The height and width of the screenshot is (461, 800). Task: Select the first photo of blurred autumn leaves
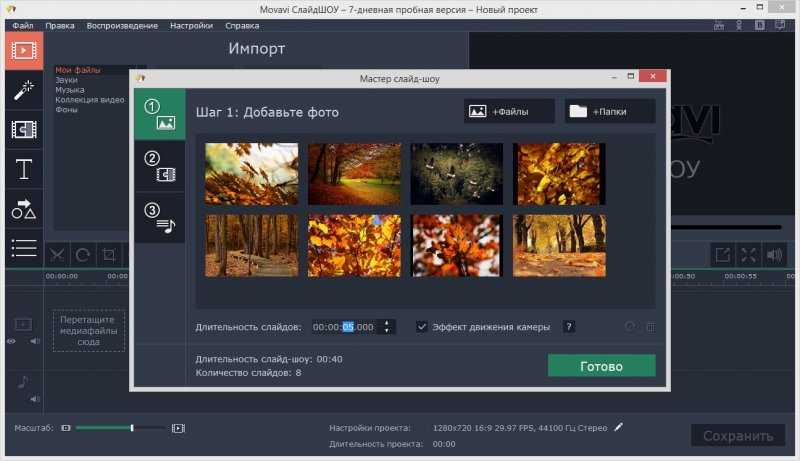[x=252, y=174]
